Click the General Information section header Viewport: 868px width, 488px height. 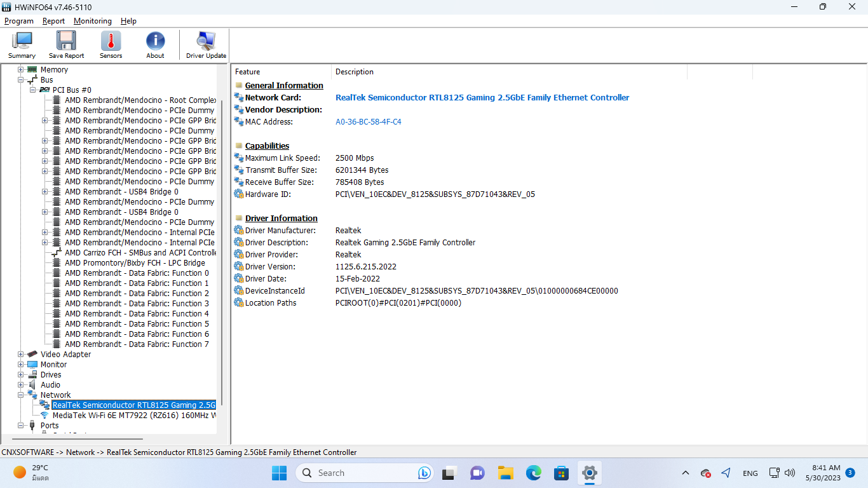(284, 86)
